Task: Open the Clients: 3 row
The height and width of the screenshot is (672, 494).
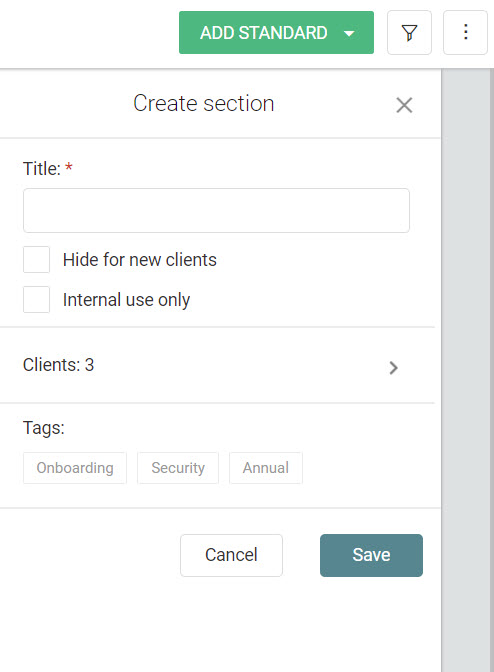Action: pyautogui.click(x=217, y=365)
